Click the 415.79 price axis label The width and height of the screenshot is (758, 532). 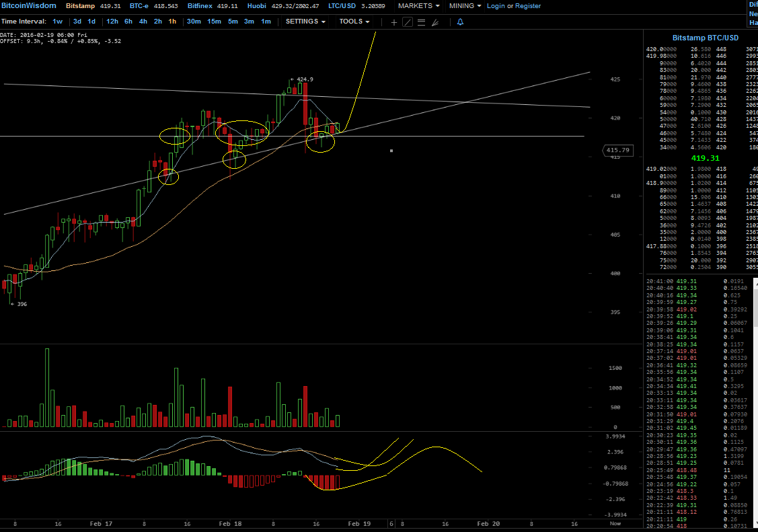point(618,150)
